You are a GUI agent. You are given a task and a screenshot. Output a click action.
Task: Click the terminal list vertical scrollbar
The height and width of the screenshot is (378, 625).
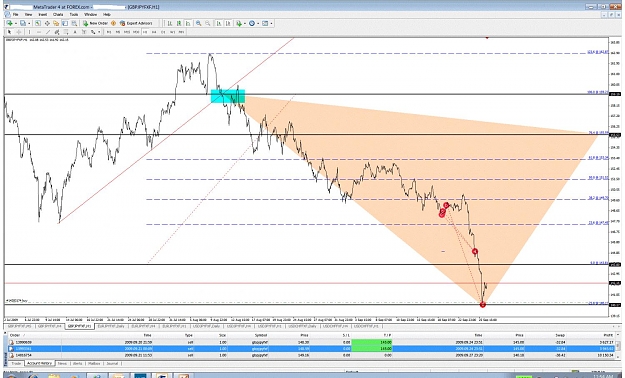click(x=619, y=345)
